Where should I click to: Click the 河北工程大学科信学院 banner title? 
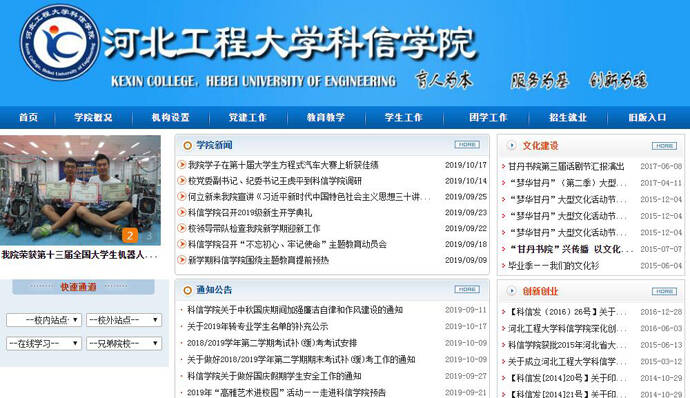coord(290,43)
